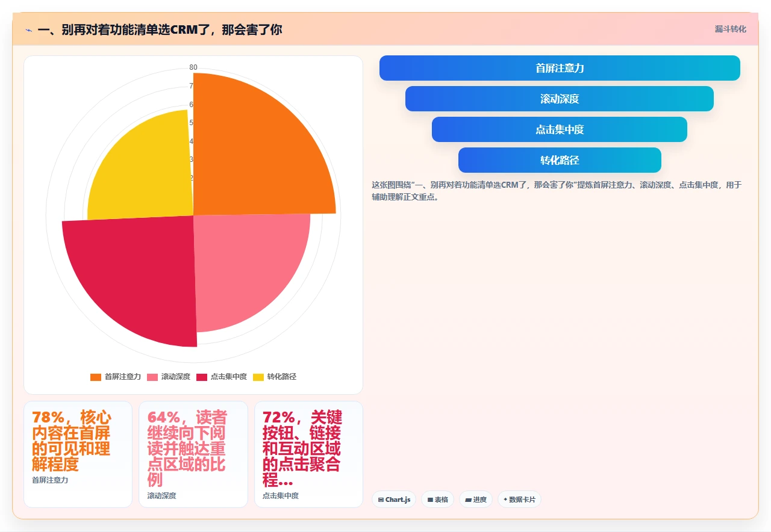Click the 漏斗转化 label in header

coord(730,29)
